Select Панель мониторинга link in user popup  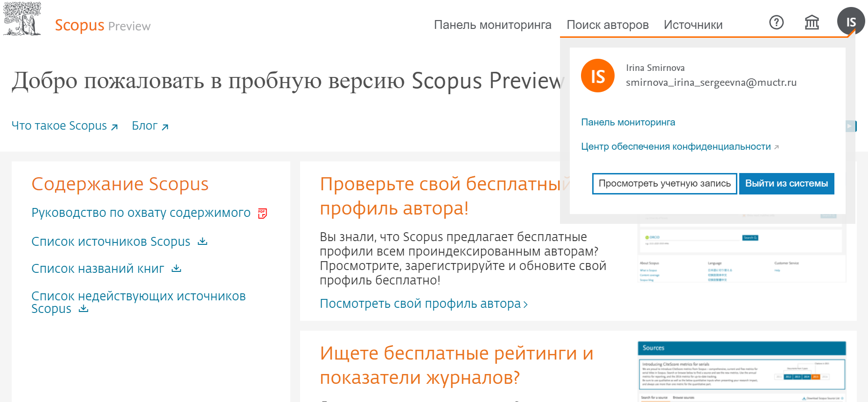pos(628,122)
